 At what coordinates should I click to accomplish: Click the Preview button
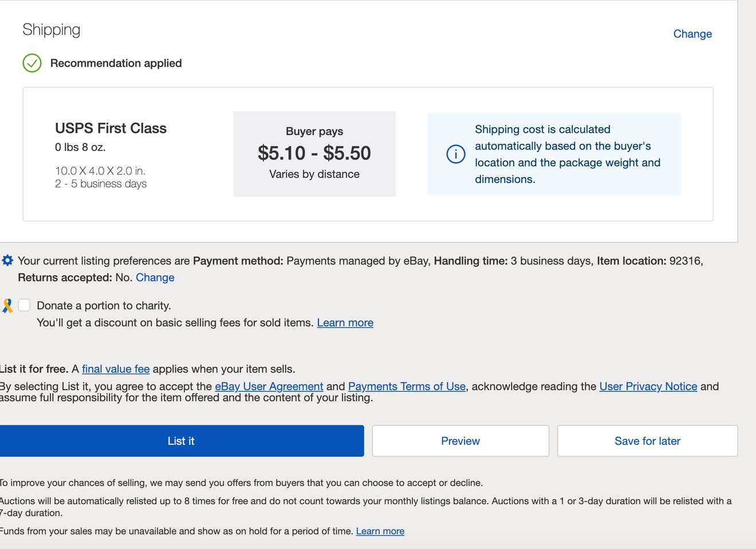[x=460, y=441]
